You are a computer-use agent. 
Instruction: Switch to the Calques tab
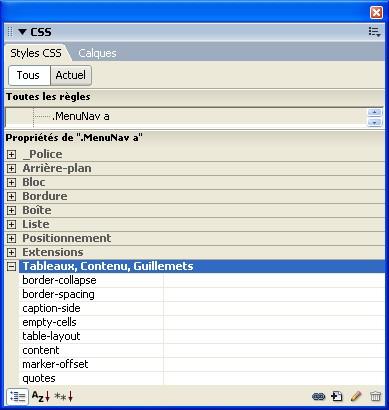[97, 53]
